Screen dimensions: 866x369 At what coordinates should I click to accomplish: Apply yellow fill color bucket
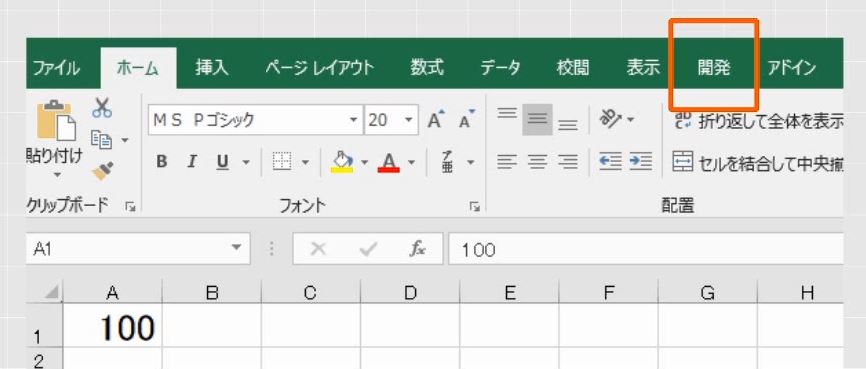[x=342, y=162]
